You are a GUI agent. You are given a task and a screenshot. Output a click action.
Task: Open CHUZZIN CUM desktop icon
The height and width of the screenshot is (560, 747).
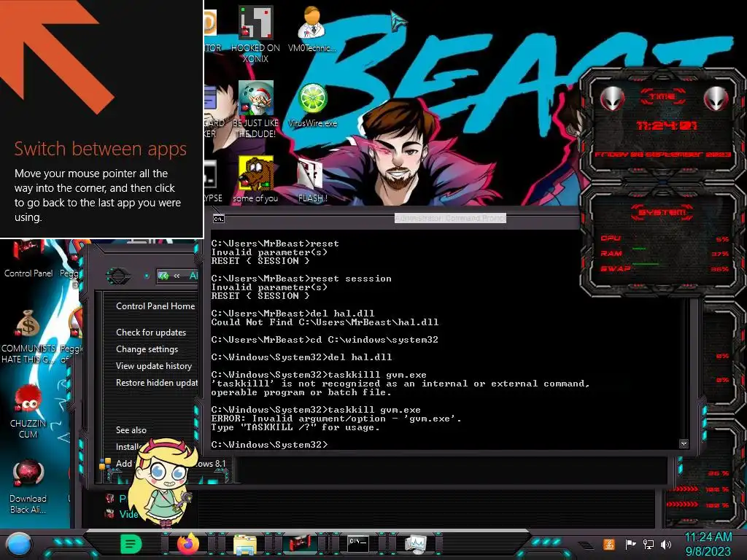[28, 411]
